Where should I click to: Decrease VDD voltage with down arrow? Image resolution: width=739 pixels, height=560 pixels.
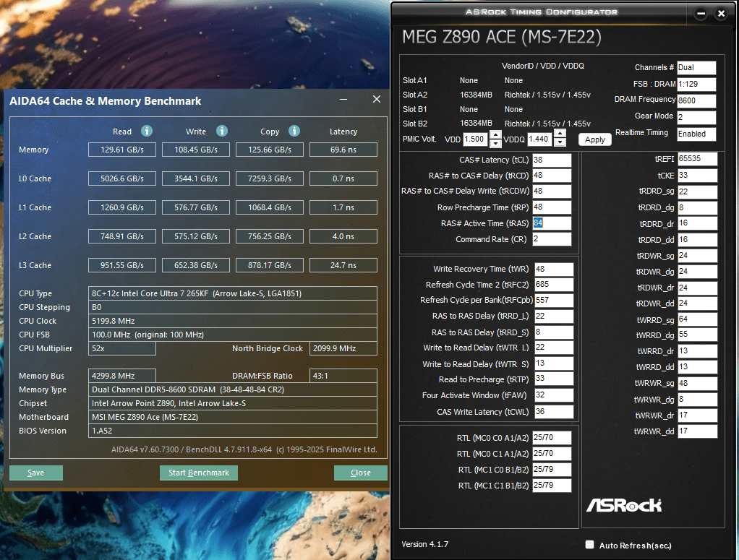(x=495, y=142)
